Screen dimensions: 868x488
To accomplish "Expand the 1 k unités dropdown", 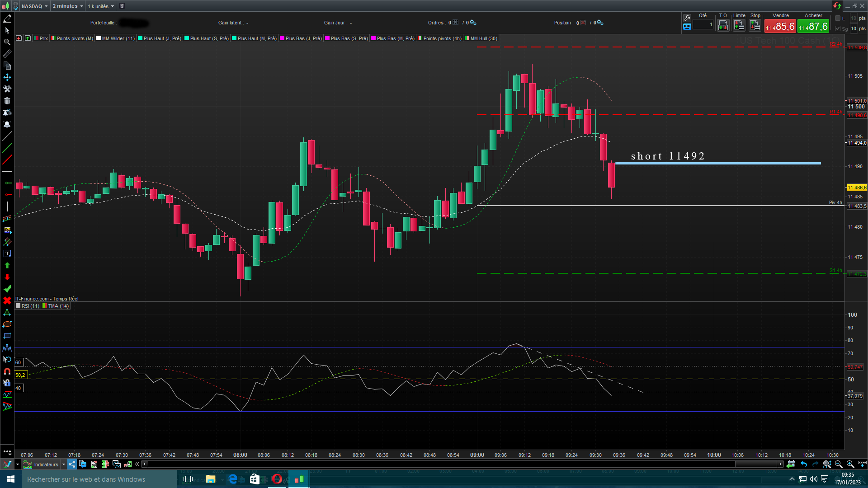I will (101, 6).
